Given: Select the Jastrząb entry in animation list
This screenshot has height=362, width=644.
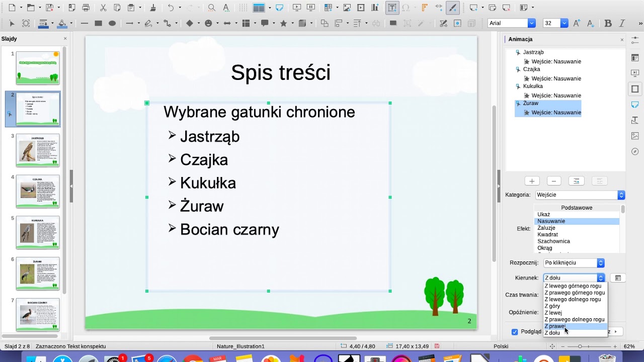Looking at the screenshot, I should pyautogui.click(x=533, y=52).
